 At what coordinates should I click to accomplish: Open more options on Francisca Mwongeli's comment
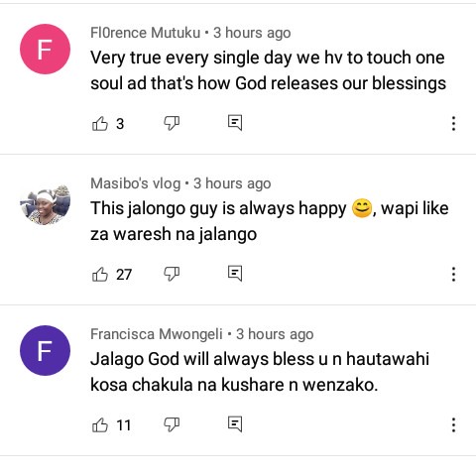(453, 424)
